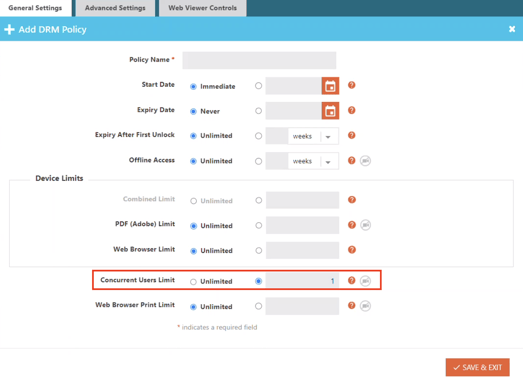Show help for Expiry Date

click(351, 110)
